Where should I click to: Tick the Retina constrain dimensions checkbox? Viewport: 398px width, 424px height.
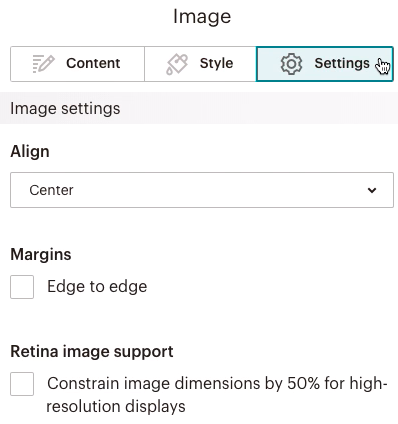coord(22,384)
